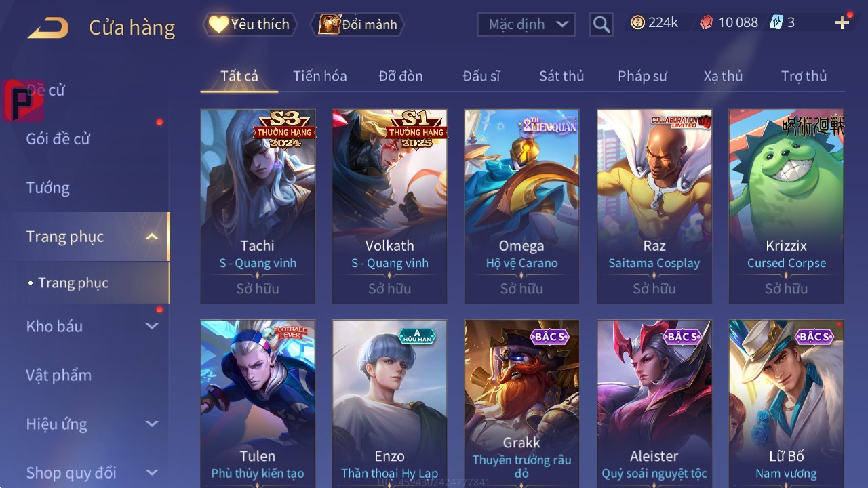Screen dimensions: 868x488
Task: Open Đổi mảnh fragment exchange
Action: [x=357, y=24]
